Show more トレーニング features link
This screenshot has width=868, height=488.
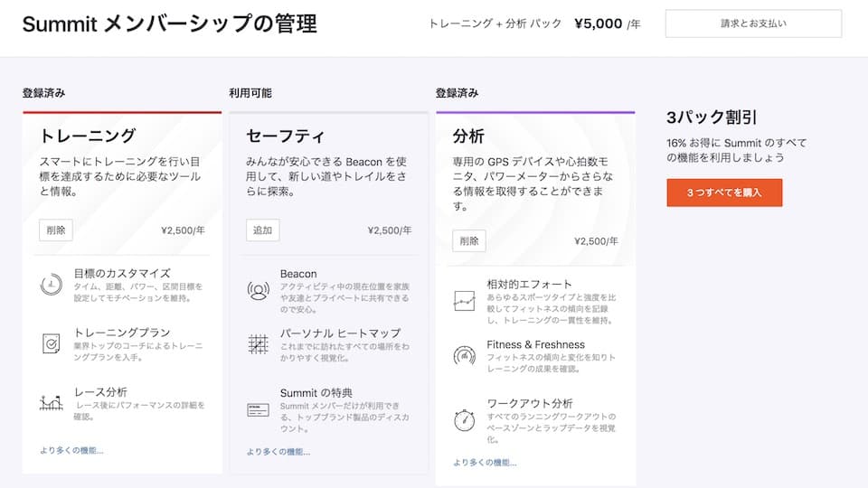pyautogui.click(x=71, y=450)
